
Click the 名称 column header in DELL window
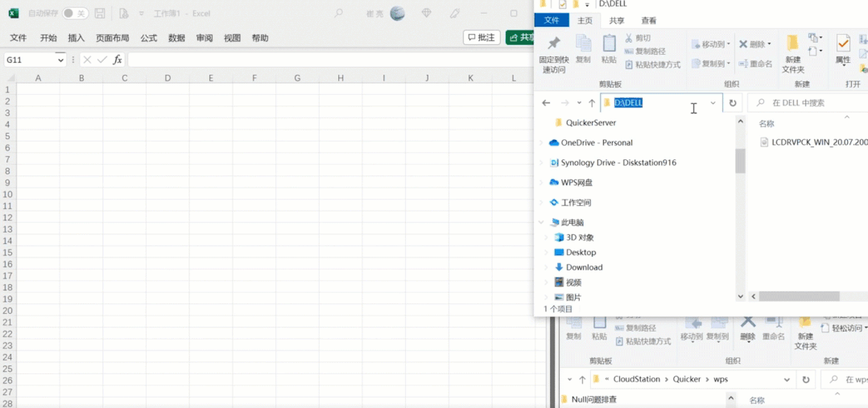pos(767,123)
